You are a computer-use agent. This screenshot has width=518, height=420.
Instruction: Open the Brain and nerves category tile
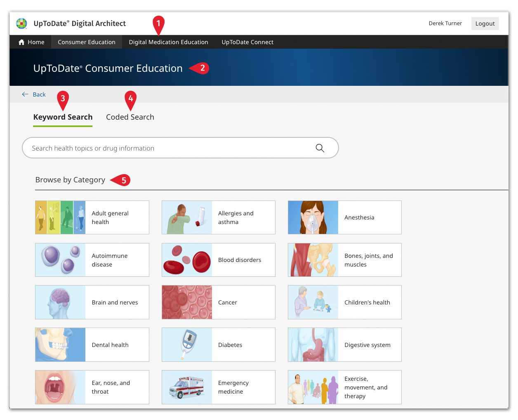[92, 302]
